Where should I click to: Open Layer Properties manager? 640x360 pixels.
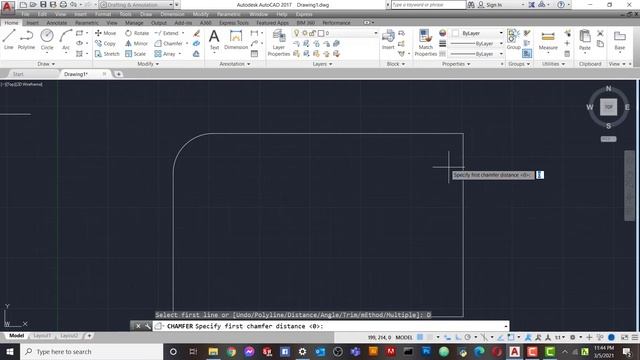click(279, 42)
